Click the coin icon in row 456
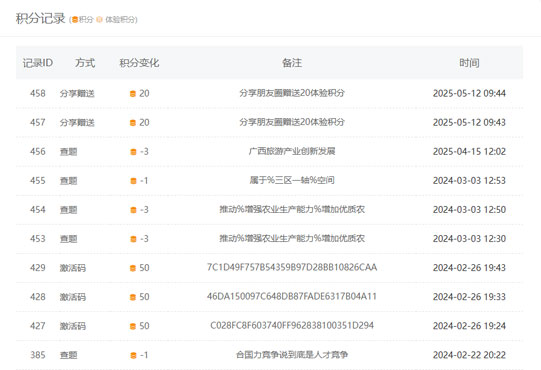 133,152
